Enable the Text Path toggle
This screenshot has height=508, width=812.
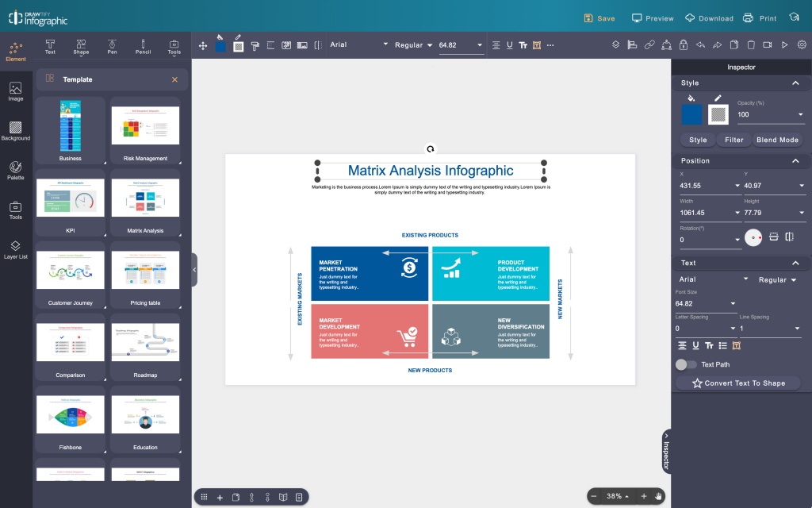click(685, 364)
